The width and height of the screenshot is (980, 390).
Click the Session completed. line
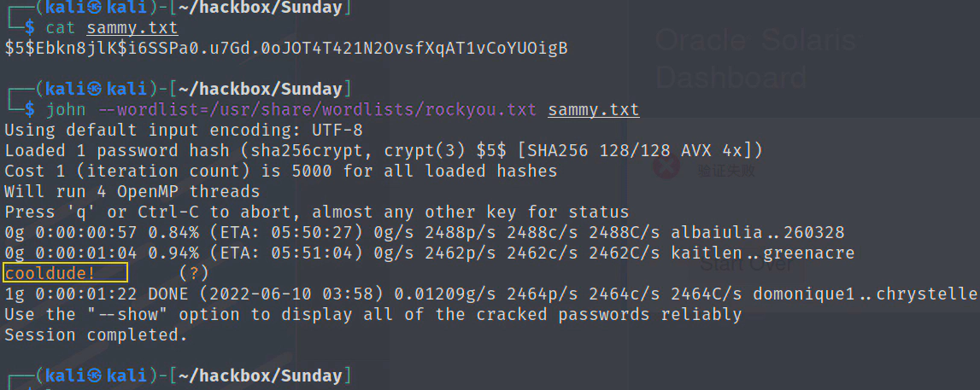tap(96, 335)
